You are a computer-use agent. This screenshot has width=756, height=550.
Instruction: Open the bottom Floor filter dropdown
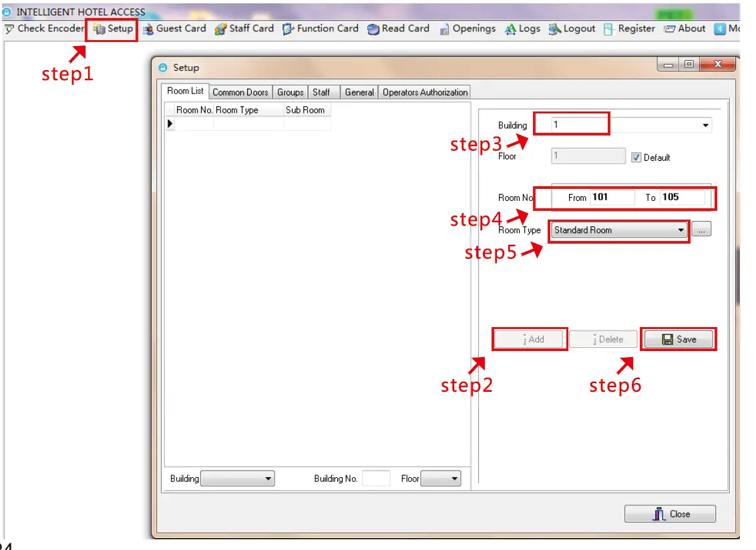(455, 479)
